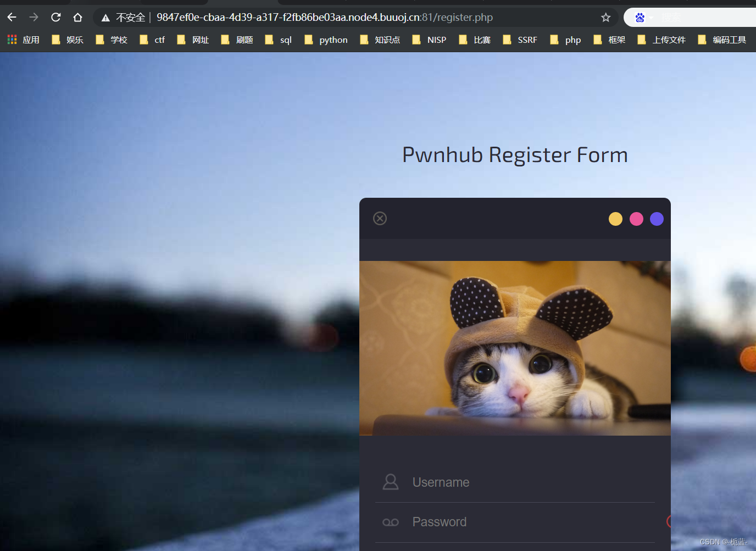The image size is (756, 551).
Task: Click the 不安全 security warning indicator
Action: coord(125,17)
